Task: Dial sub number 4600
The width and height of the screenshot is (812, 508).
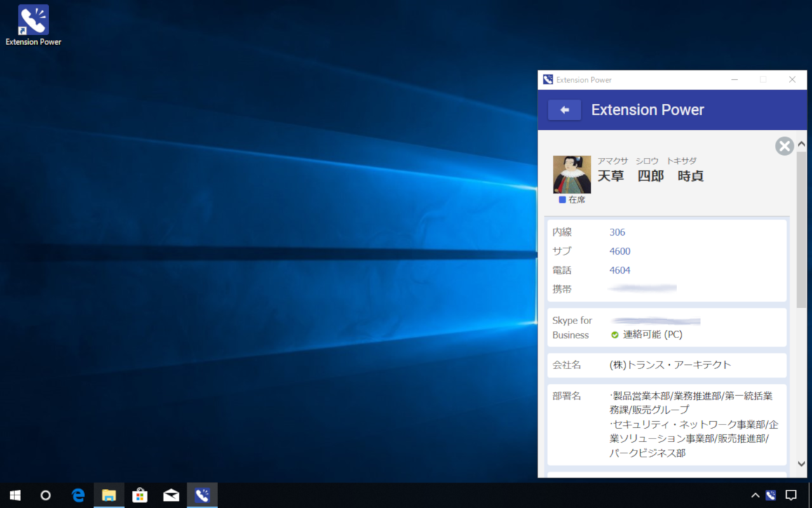Action: click(619, 250)
